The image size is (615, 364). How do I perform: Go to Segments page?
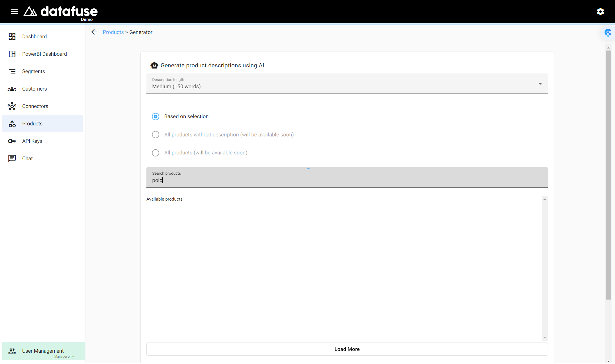(x=43, y=71)
